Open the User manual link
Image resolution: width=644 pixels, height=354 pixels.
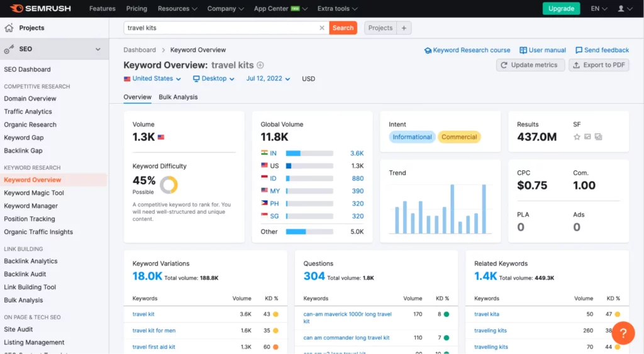pos(543,50)
